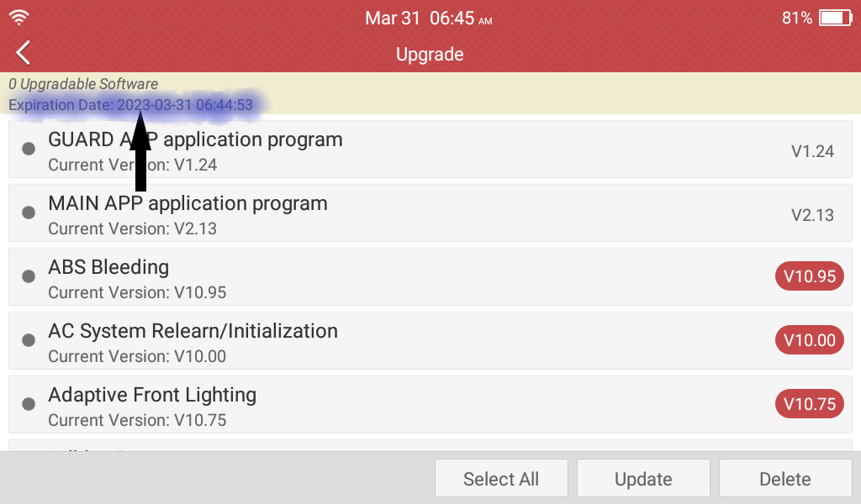Screen dimensions: 861x504
Task: Toggle AC System Relearn/Initialization selection dot
Action: pyautogui.click(x=29, y=340)
